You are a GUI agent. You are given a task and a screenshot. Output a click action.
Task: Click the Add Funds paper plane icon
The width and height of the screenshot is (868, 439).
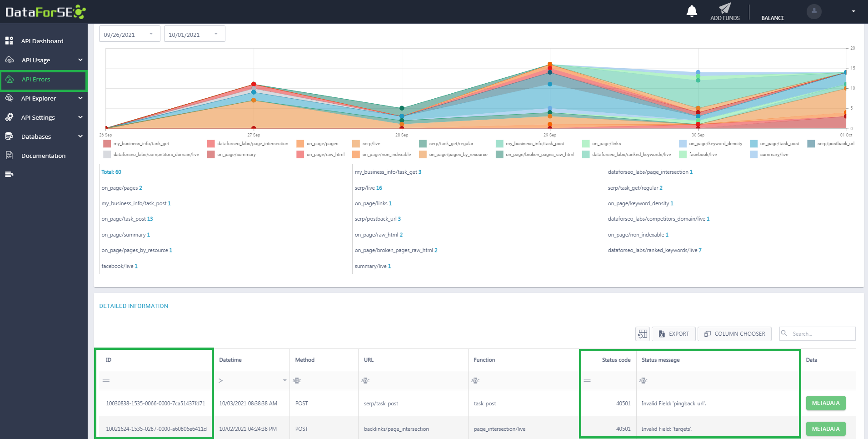point(725,8)
